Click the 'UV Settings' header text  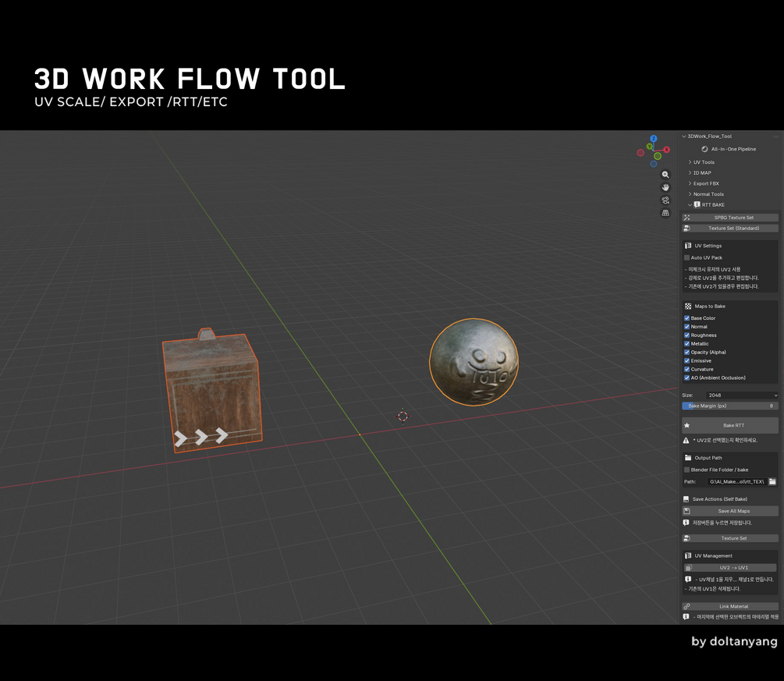(708, 246)
